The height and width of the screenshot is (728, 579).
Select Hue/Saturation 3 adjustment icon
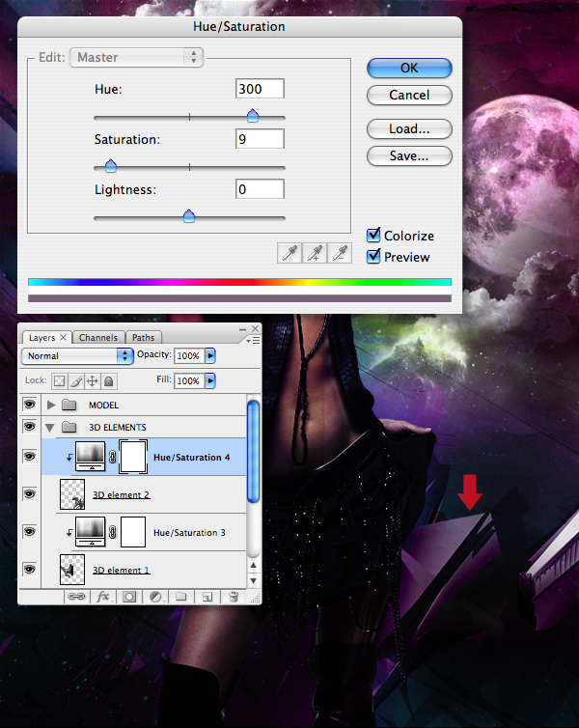91,532
